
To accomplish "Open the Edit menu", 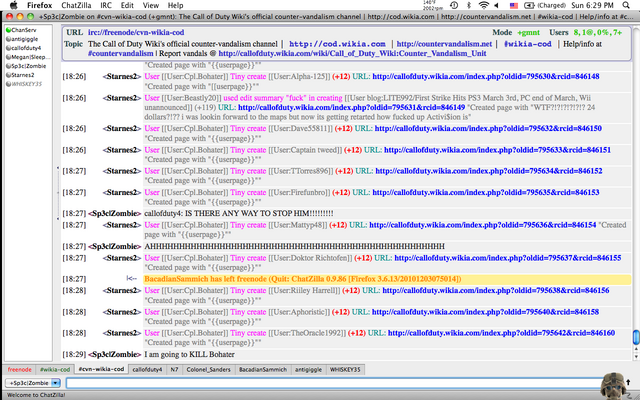I will click(127, 5).
